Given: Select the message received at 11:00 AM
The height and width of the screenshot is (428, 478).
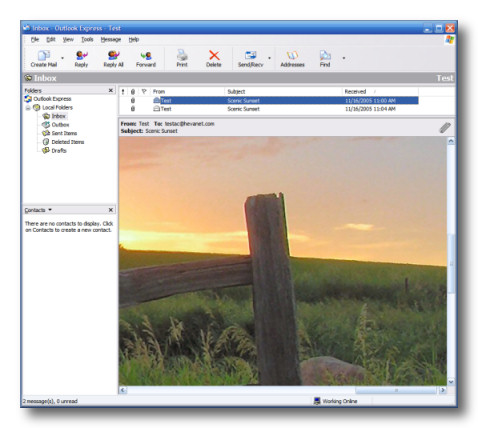Looking at the screenshot, I should (x=269, y=100).
